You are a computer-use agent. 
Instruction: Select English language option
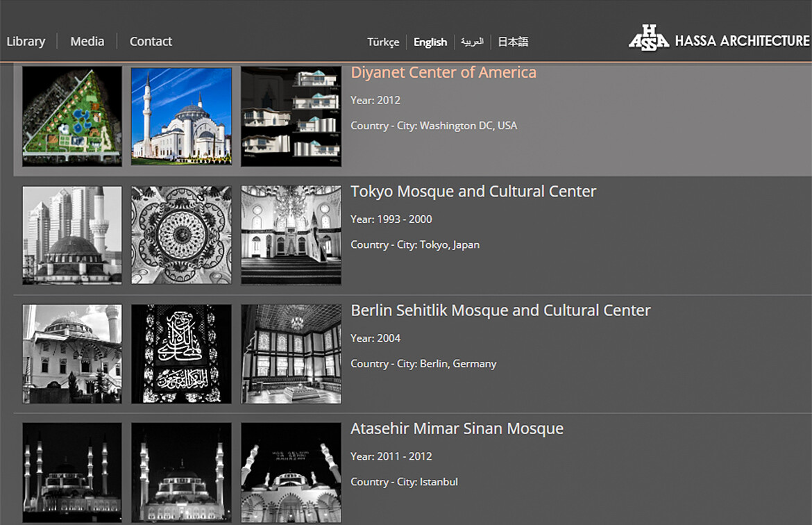(x=430, y=42)
